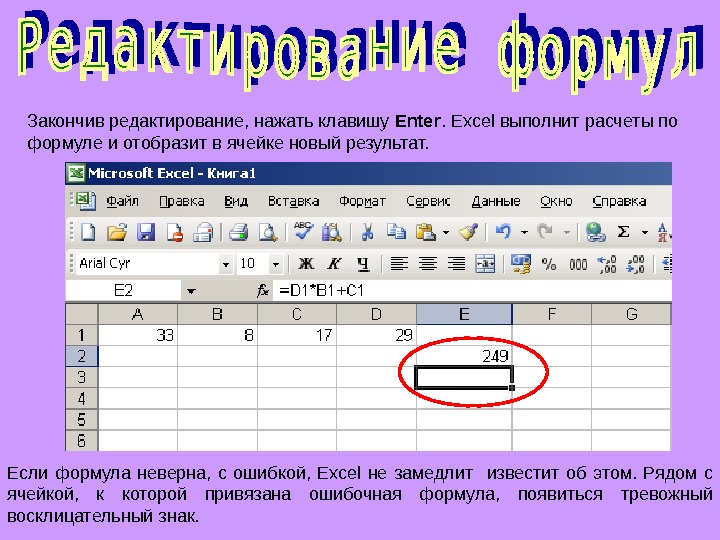Open the Research books icon
The width and height of the screenshot is (720, 540).
[x=332, y=232]
